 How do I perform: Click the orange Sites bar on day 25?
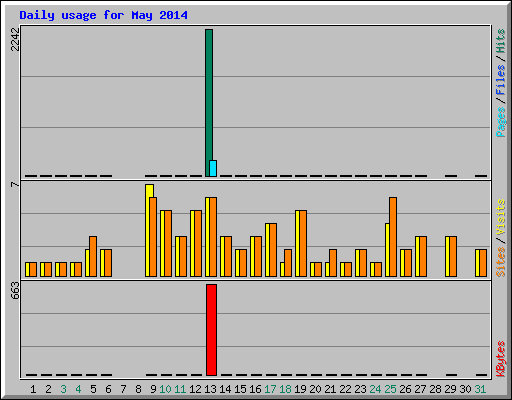(x=393, y=237)
